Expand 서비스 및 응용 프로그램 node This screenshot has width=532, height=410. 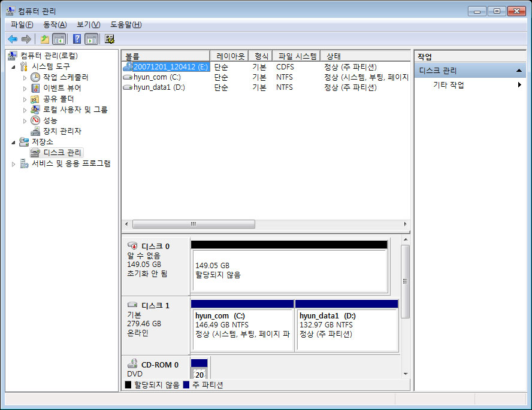tap(13, 165)
